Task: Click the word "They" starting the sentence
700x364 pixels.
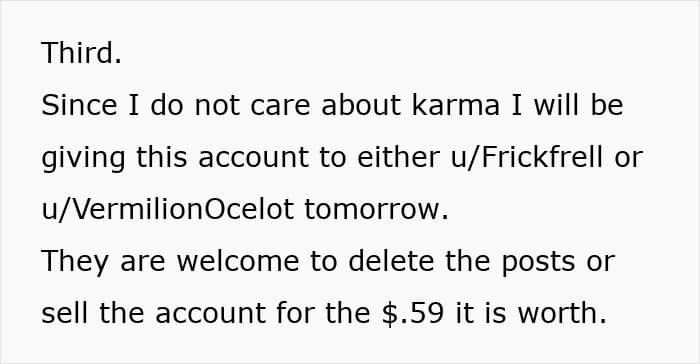Action: pyautogui.click(x=75, y=262)
